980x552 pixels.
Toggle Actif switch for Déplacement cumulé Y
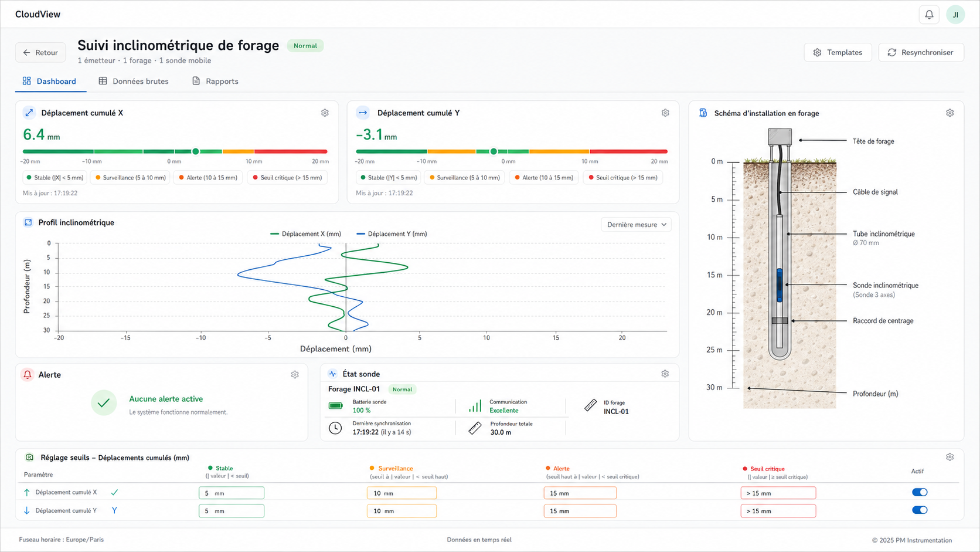(920, 510)
